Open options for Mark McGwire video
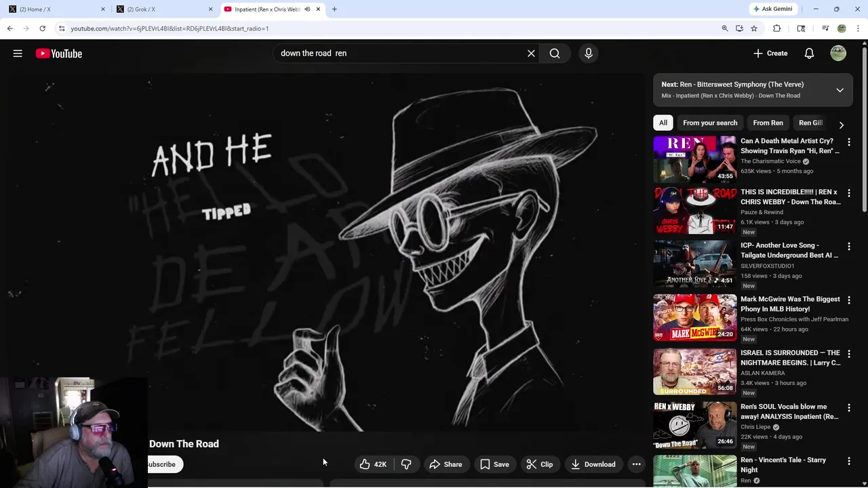Viewport: 868px width, 488px height. coord(848,300)
